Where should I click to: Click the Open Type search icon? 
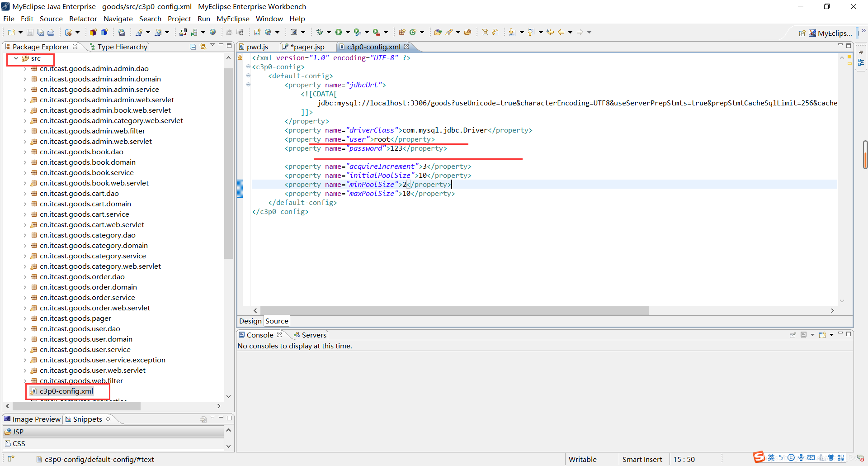pyautogui.click(x=438, y=32)
